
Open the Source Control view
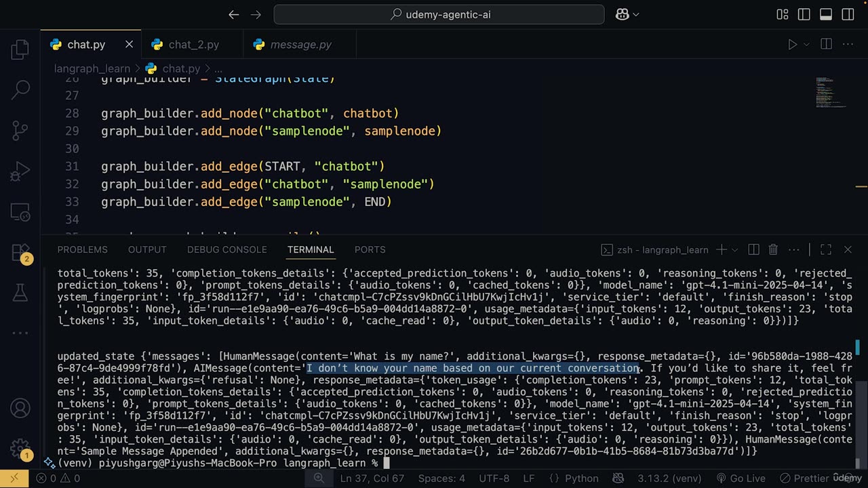[x=20, y=129]
